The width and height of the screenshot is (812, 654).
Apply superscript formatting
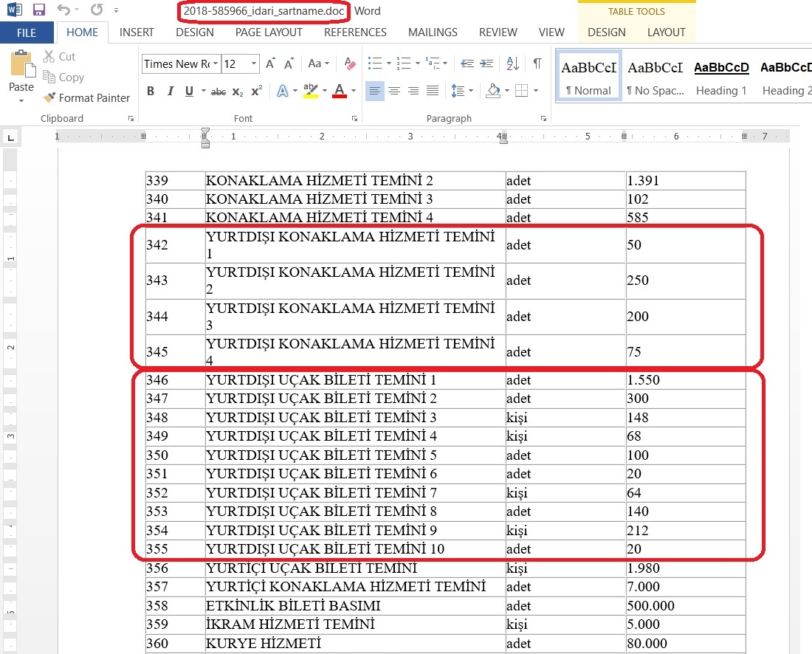[256, 92]
